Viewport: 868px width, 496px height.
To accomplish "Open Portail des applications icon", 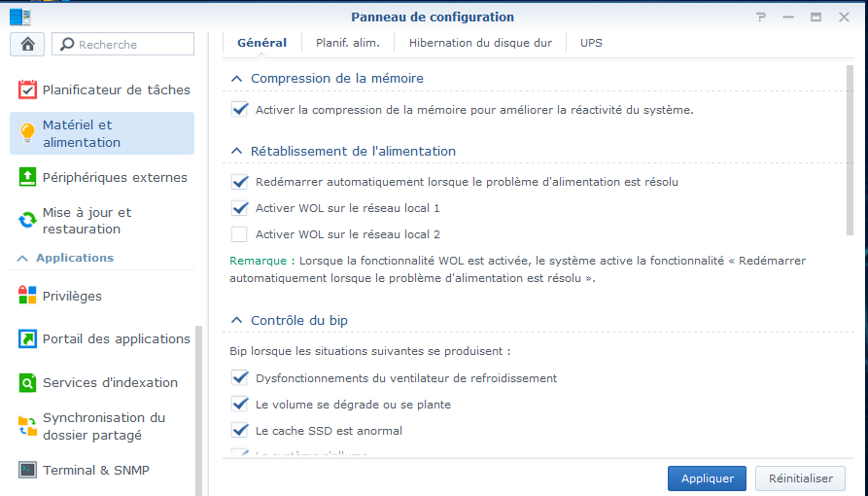I will pyautogui.click(x=27, y=338).
